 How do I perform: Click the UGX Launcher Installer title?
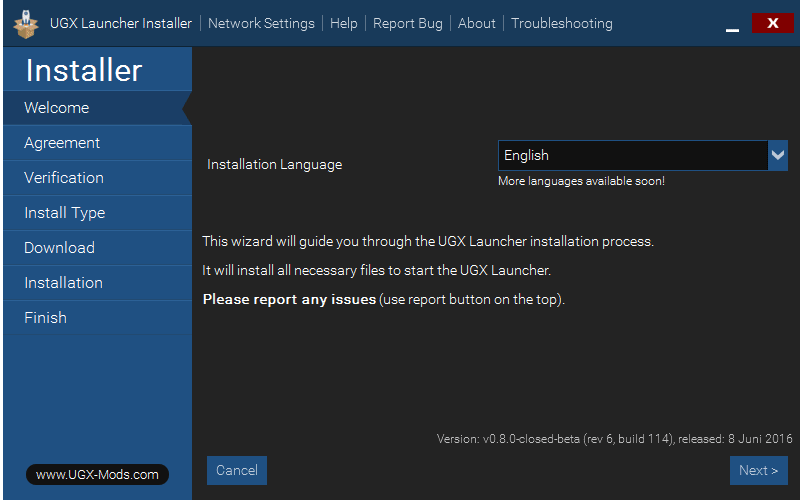pos(121,23)
